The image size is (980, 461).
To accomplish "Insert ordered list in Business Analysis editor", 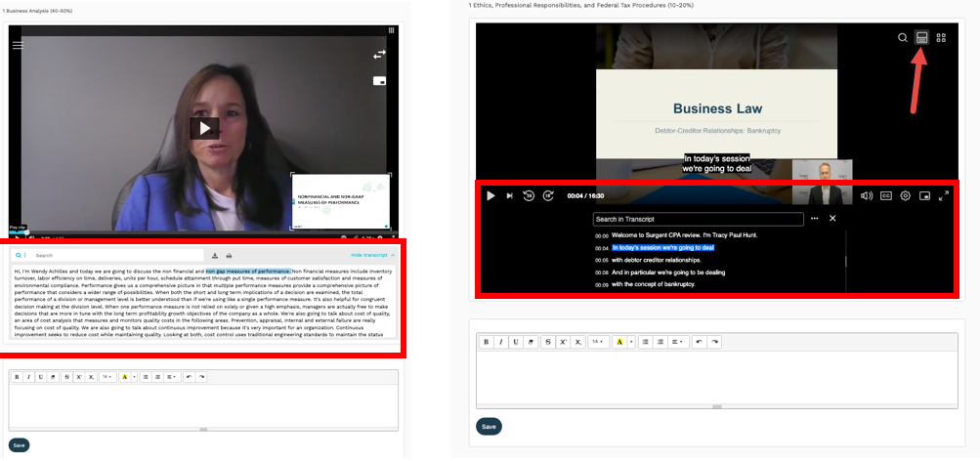I will coord(157,377).
